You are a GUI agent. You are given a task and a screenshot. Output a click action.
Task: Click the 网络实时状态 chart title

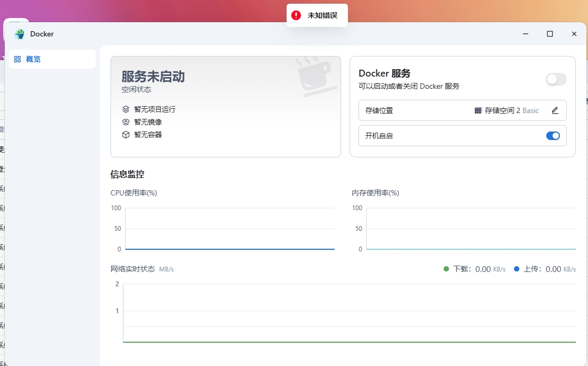click(133, 269)
